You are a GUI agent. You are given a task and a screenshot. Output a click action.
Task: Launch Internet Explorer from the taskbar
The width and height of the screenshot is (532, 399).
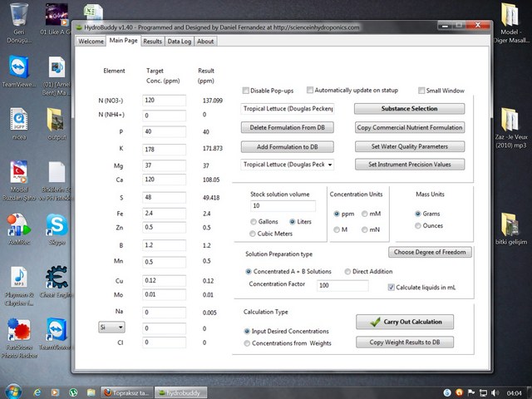pyautogui.click(x=37, y=392)
